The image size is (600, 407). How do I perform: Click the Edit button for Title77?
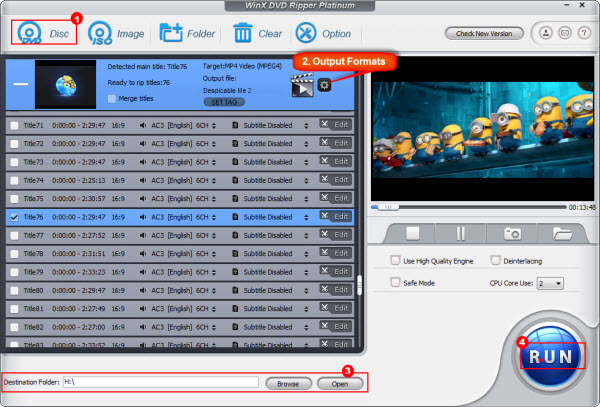336,234
